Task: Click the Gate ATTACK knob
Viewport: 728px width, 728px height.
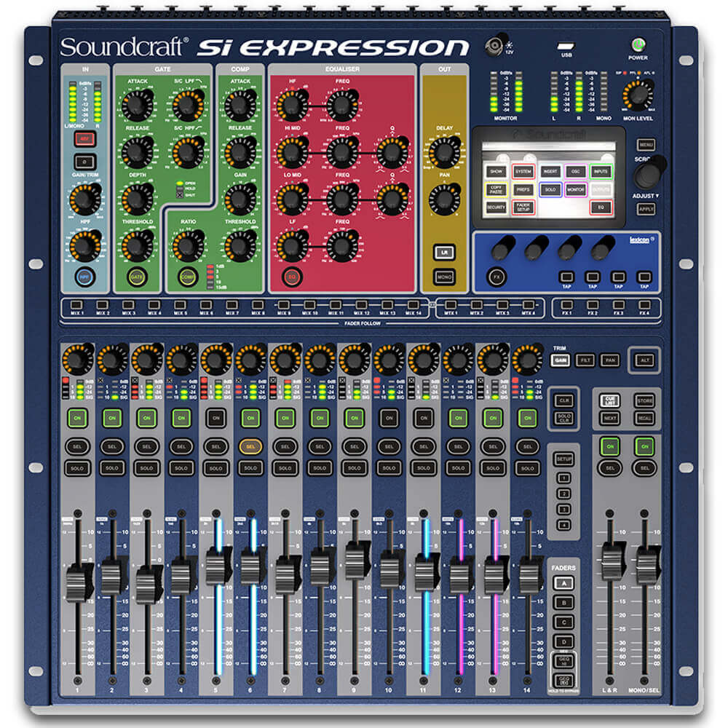Action: (137, 105)
